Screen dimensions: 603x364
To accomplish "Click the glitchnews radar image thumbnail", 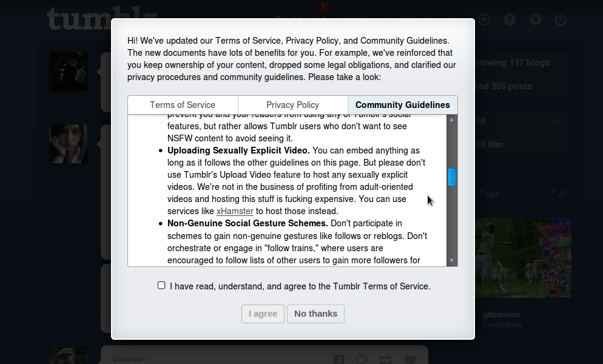I will (523, 258).
